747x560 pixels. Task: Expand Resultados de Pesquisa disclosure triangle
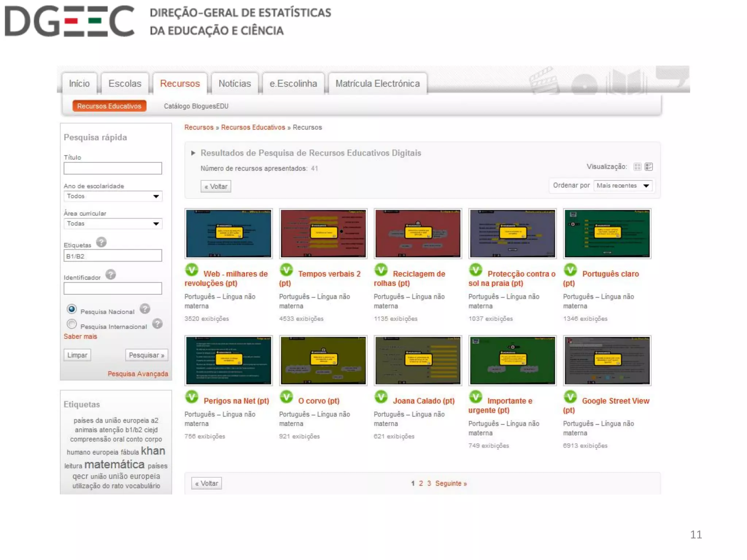pos(193,153)
